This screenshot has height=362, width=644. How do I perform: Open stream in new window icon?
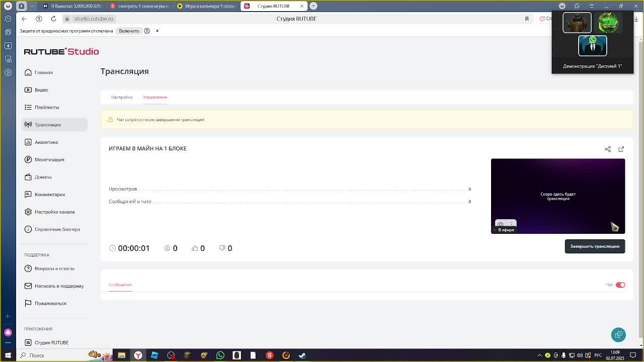tap(621, 149)
